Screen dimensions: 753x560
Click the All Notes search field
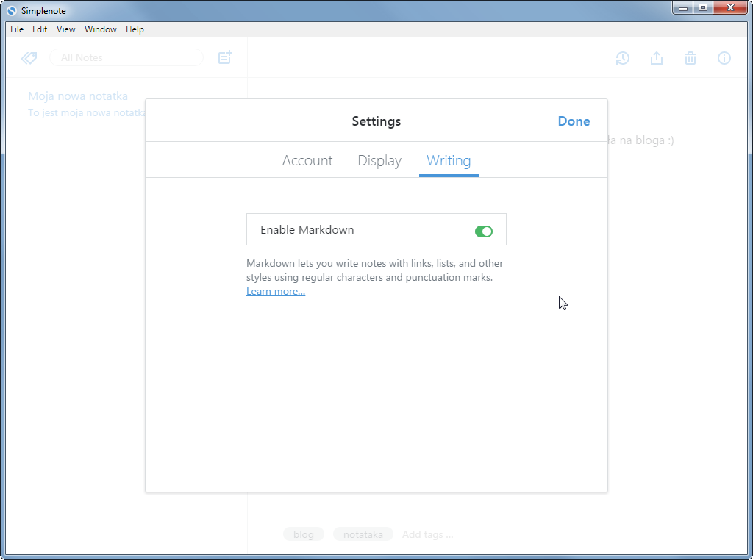point(126,57)
